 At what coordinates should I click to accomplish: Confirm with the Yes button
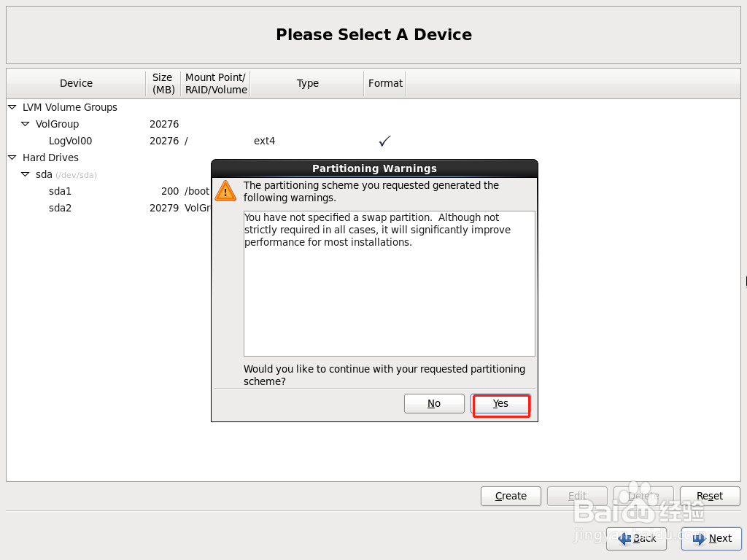point(500,404)
